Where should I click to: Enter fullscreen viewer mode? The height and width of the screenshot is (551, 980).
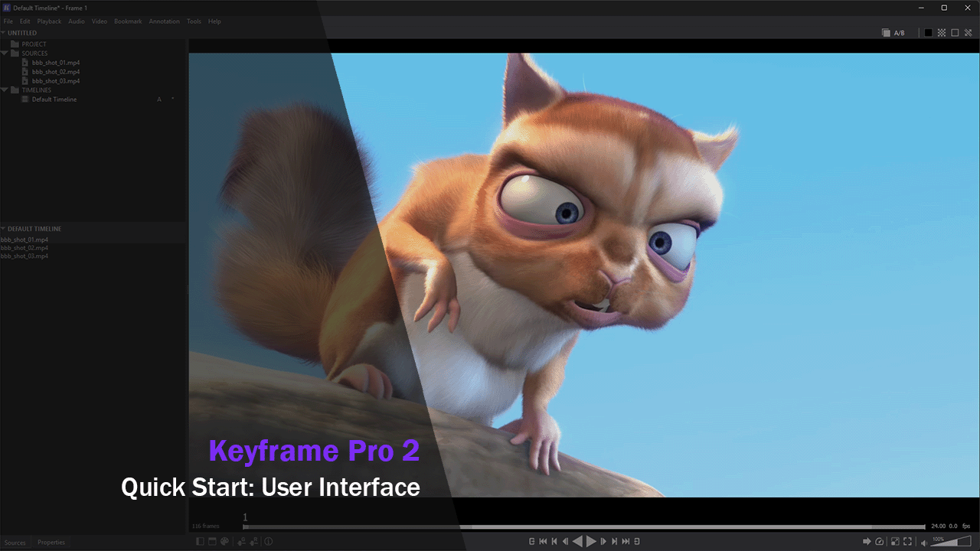coord(907,542)
